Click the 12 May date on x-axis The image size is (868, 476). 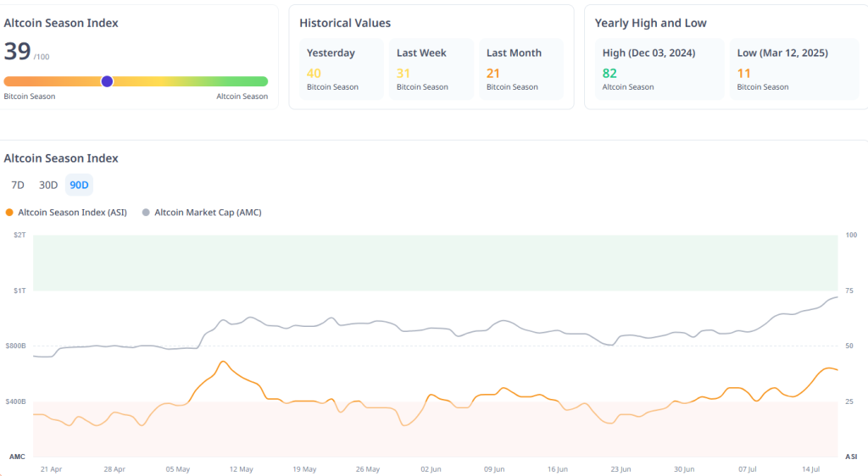click(x=241, y=468)
